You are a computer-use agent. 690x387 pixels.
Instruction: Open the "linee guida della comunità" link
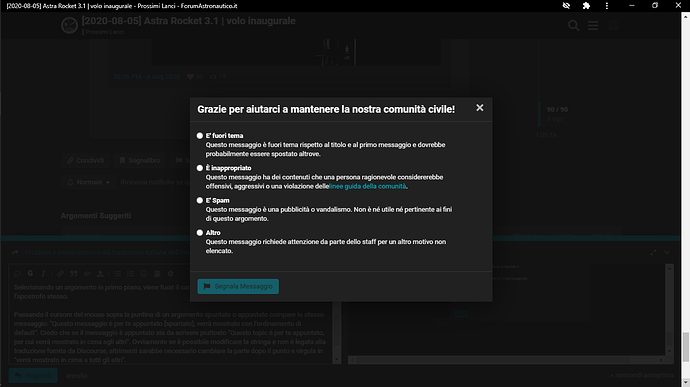(368, 186)
